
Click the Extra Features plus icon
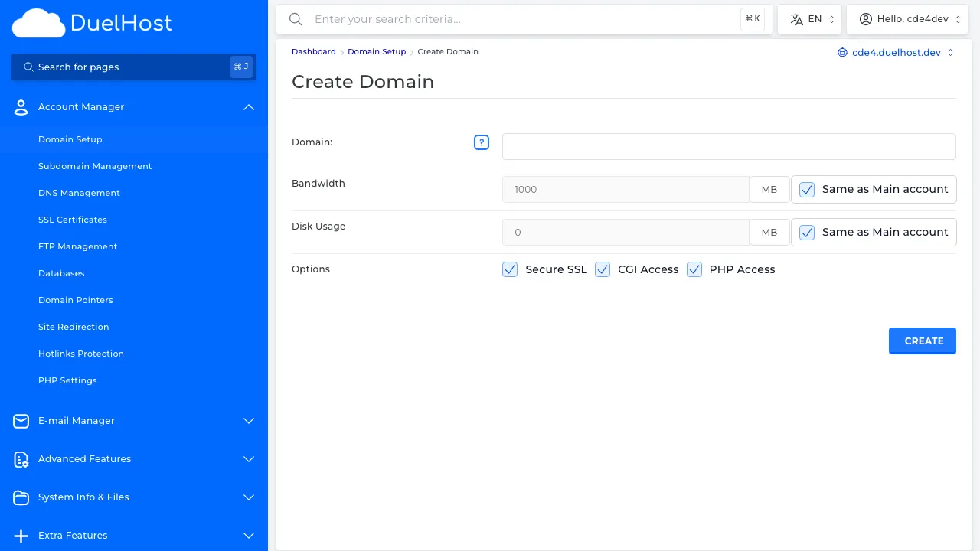pyautogui.click(x=21, y=536)
